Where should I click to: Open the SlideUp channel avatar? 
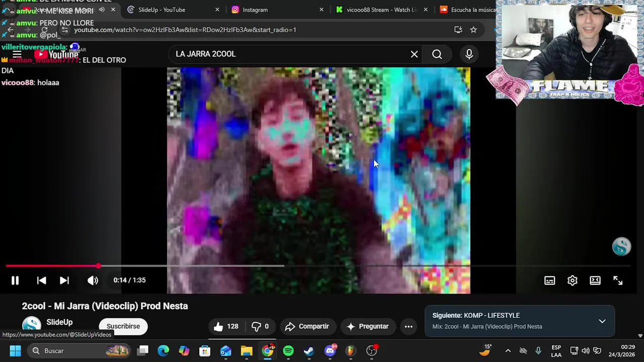[x=31, y=326]
